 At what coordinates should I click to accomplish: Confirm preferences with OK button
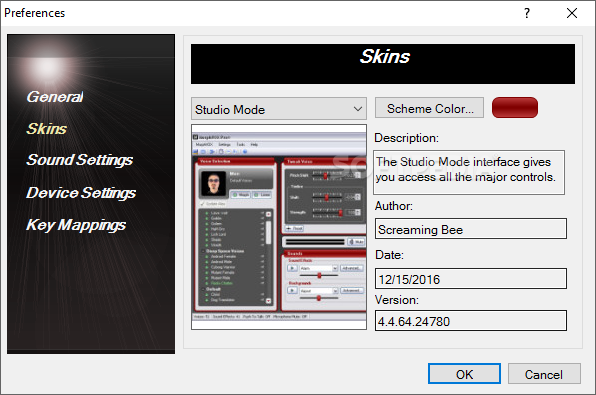[x=464, y=374]
